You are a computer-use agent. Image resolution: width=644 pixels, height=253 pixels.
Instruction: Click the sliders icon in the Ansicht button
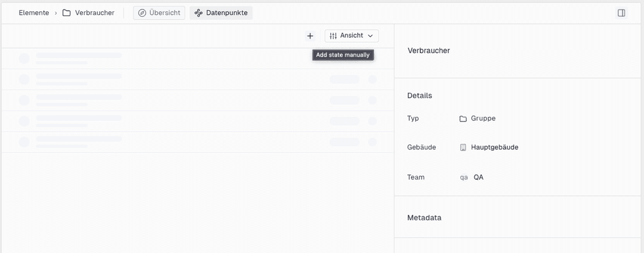tap(333, 36)
